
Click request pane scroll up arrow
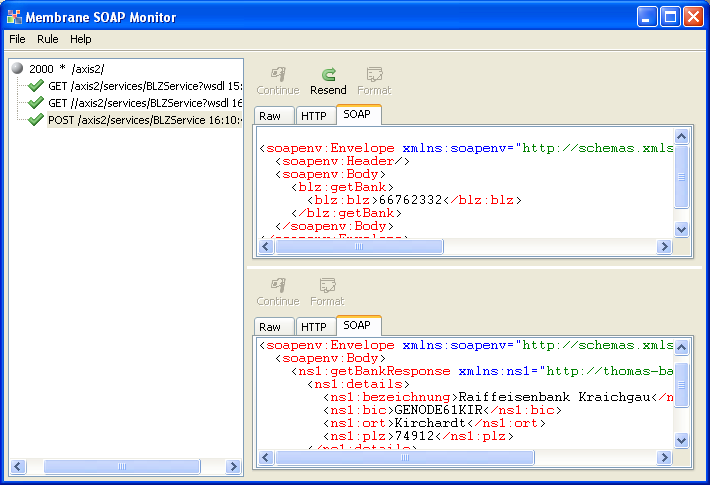coord(681,136)
